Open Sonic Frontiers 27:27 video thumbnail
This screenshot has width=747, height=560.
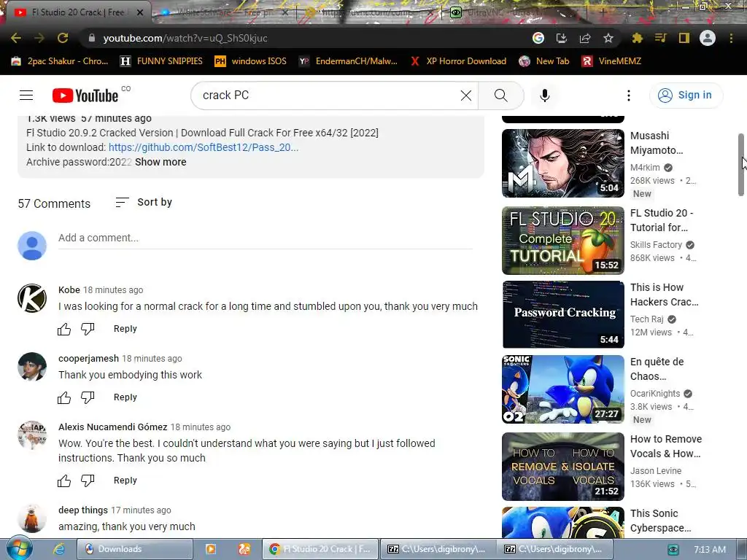pos(562,389)
